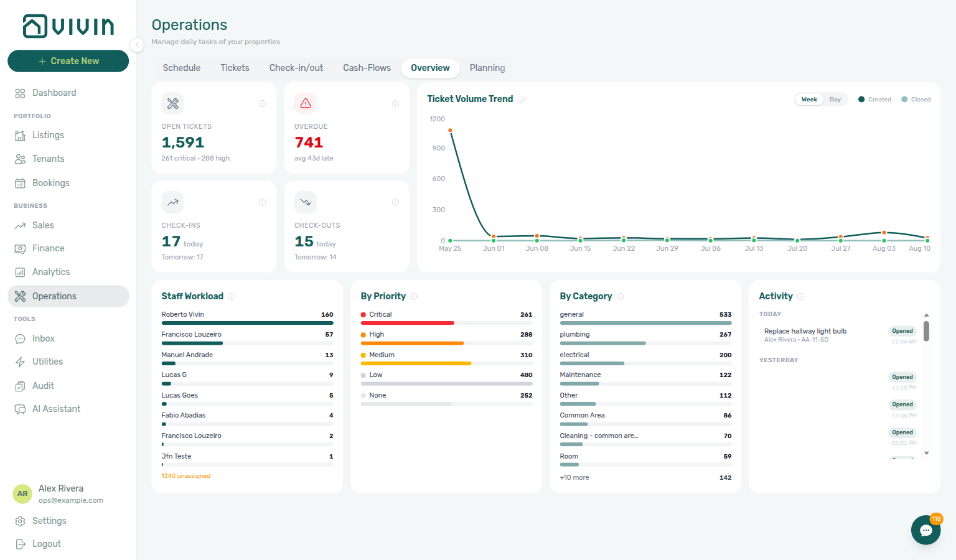The height and width of the screenshot is (560, 956).
Task: Click the electrical category row
Action: 645,358
